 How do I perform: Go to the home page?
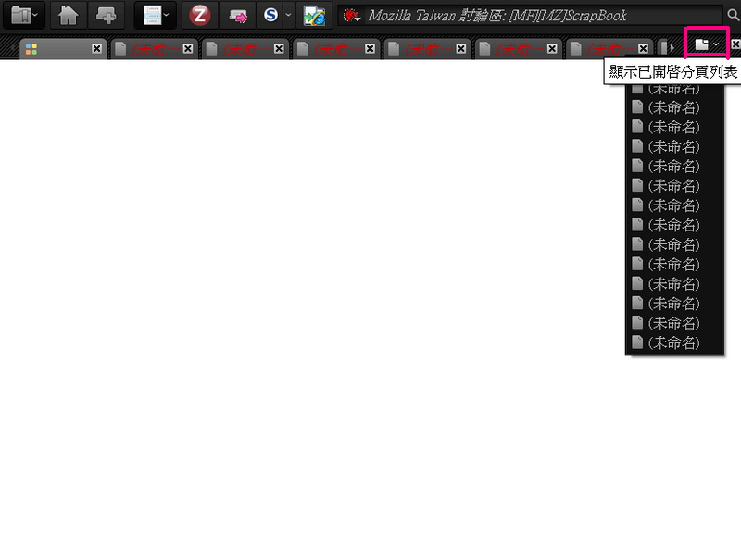(68, 16)
